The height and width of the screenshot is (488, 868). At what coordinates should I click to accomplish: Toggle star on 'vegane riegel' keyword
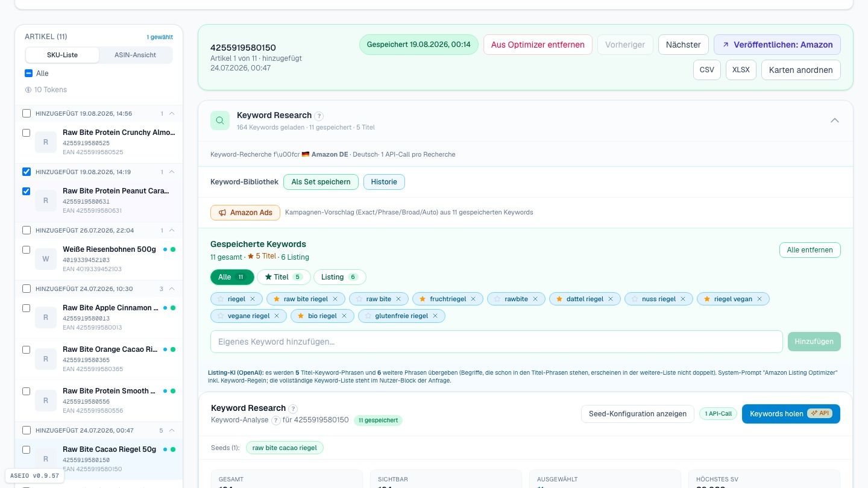pos(221,316)
